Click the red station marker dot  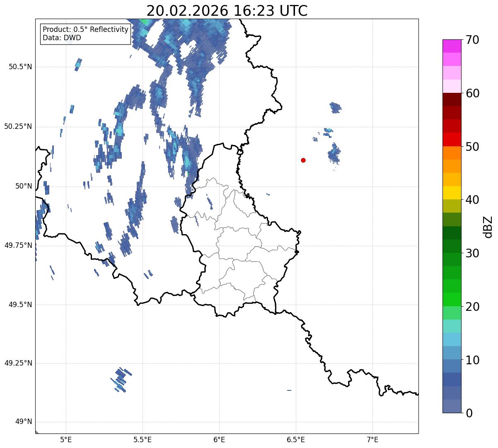pyautogui.click(x=303, y=160)
